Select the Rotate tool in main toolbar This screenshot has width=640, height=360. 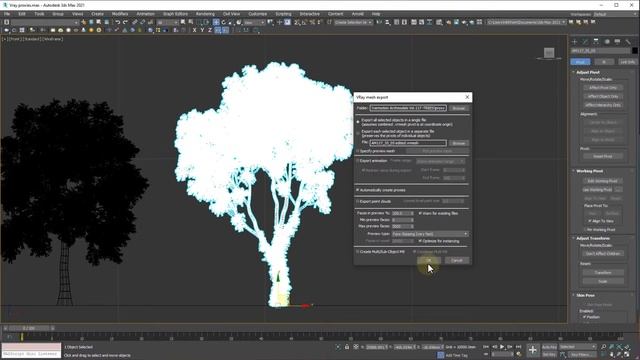coord(224,22)
